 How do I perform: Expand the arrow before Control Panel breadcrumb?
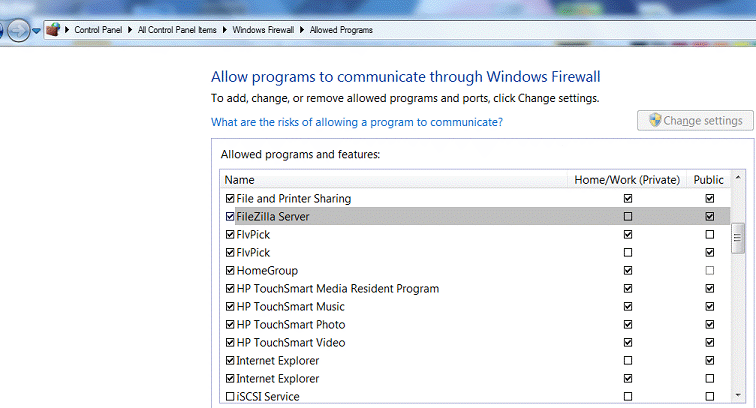tap(67, 30)
